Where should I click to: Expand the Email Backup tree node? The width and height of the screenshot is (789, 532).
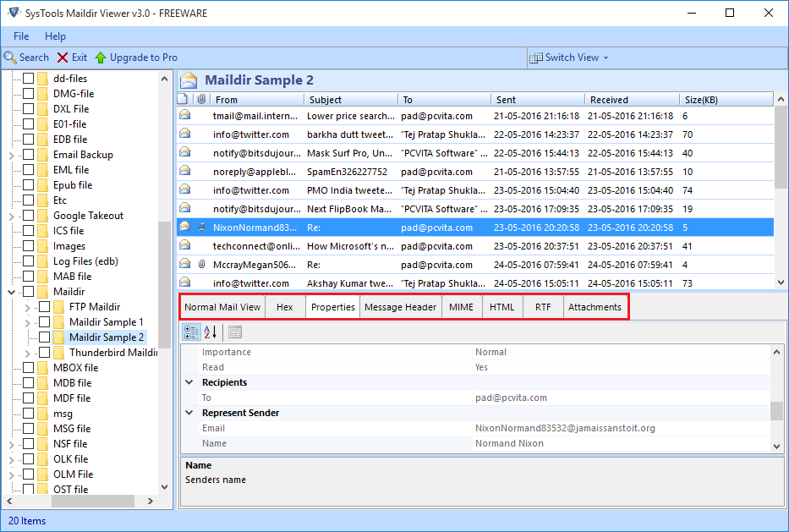pos(12,156)
